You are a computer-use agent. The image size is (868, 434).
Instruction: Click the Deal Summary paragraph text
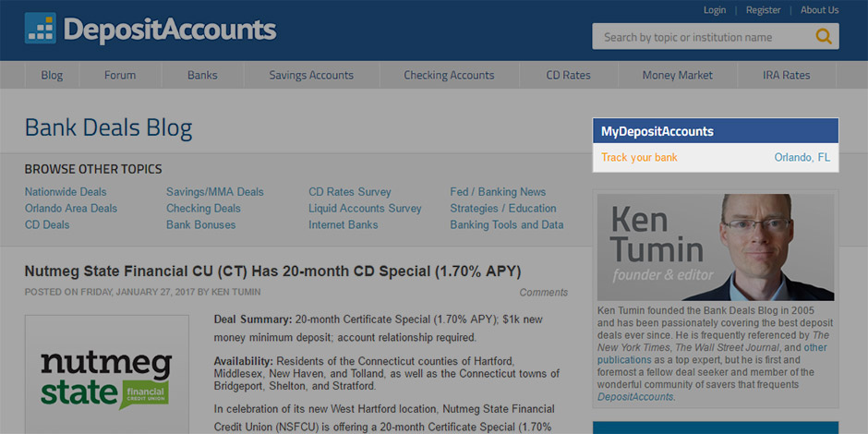378,328
